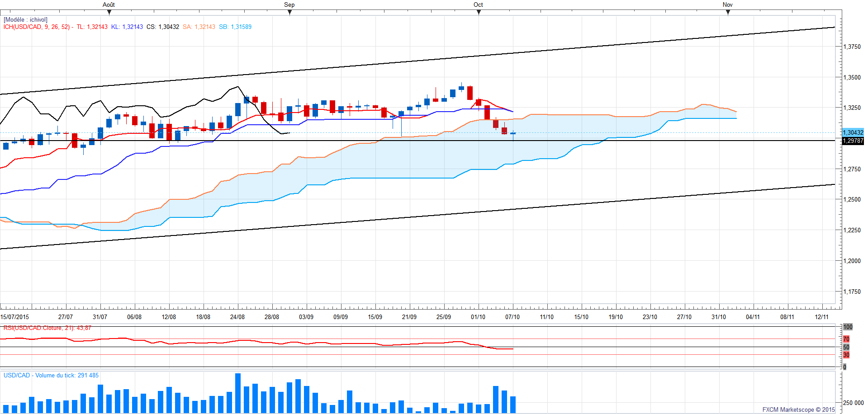Select the 01/10 date label
Image resolution: width=868 pixels, height=414 pixels.
tap(478, 317)
